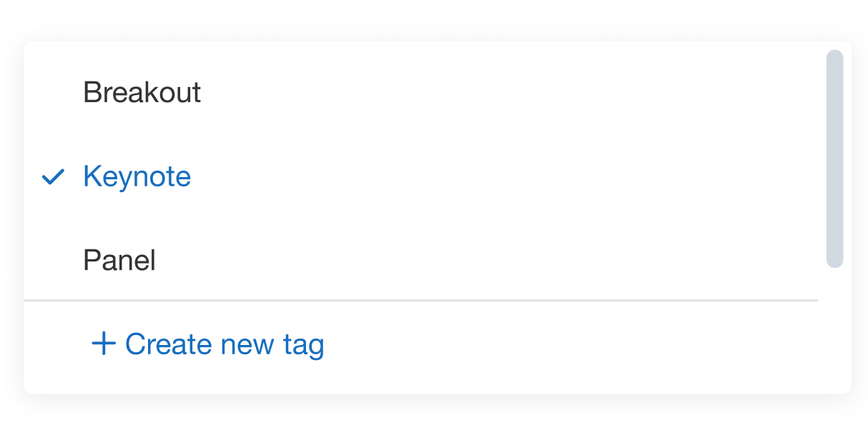Choose the Panel tag from the list
The image size is (868, 430).
click(x=119, y=261)
